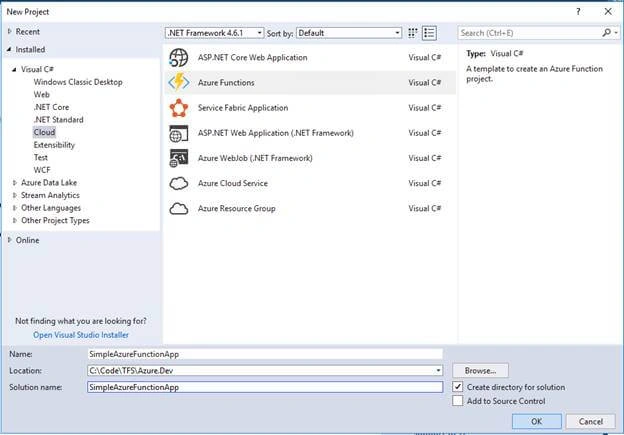The width and height of the screenshot is (624, 435).
Task: Select the Extensibility category
Action: (54, 145)
